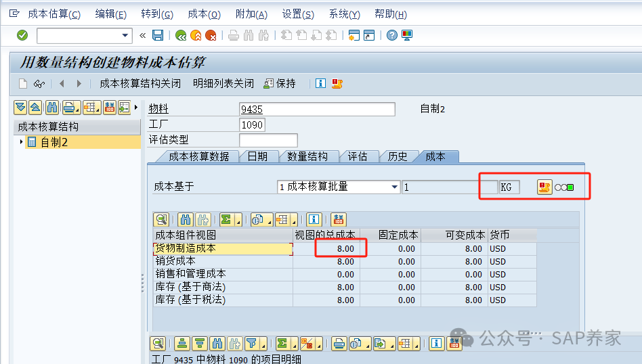This screenshot has height=364, width=642.
Task: Click the orange Exit icon
Action: pos(196,36)
